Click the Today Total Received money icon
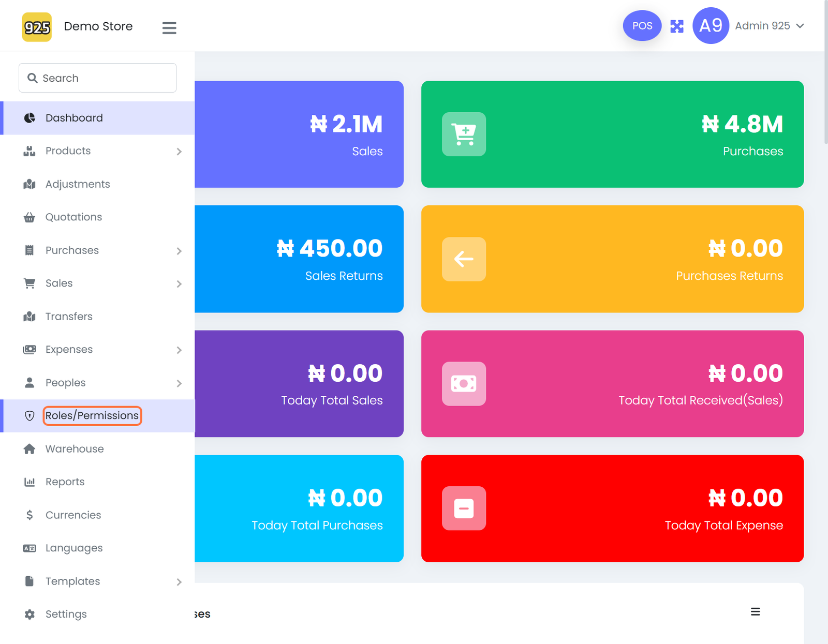 coord(464,384)
